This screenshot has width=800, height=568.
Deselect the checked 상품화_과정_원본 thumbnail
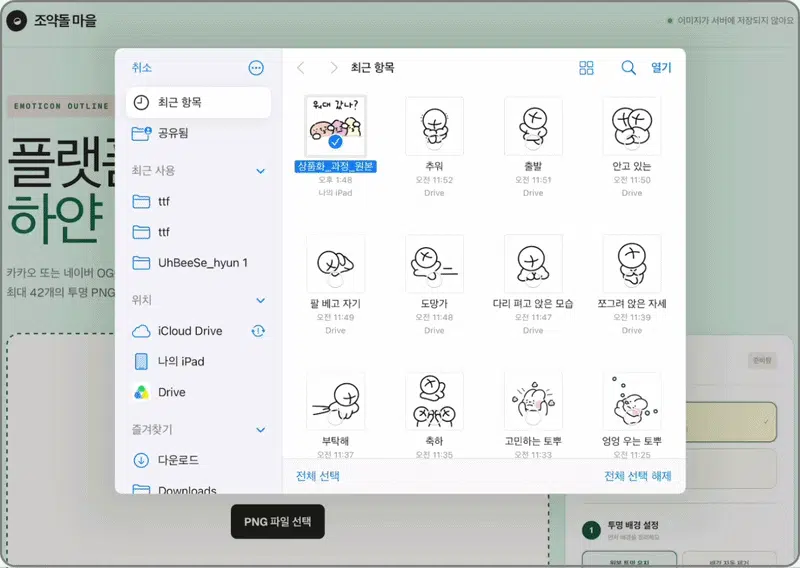(x=335, y=126)
